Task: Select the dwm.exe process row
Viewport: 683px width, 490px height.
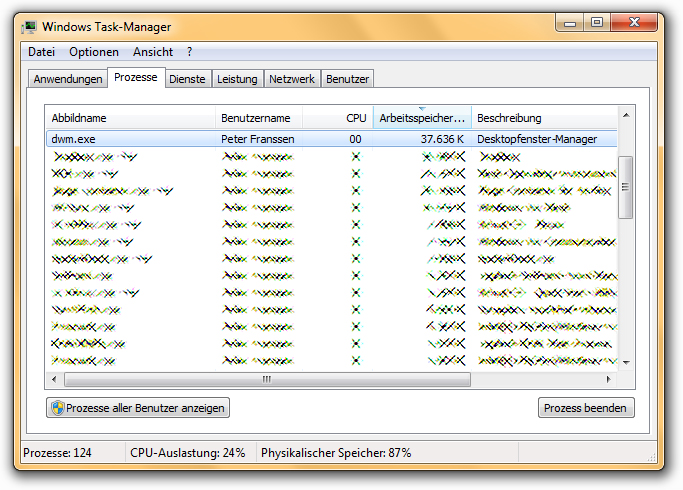Action: point(331,139)
